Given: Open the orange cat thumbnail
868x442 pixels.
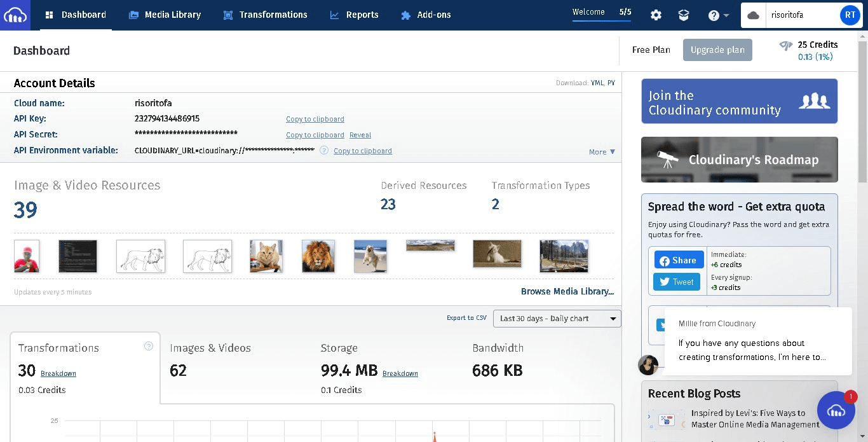Looking at the screenshot, I should tap(266, 256).
